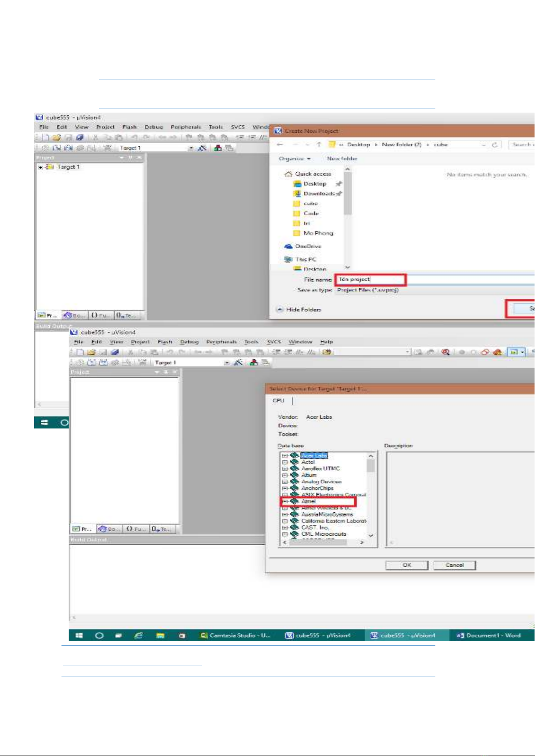Expand the Target 1 tree node
Image resolution: width=535 pixels, height=756 pixels.
tap(40, 167)
